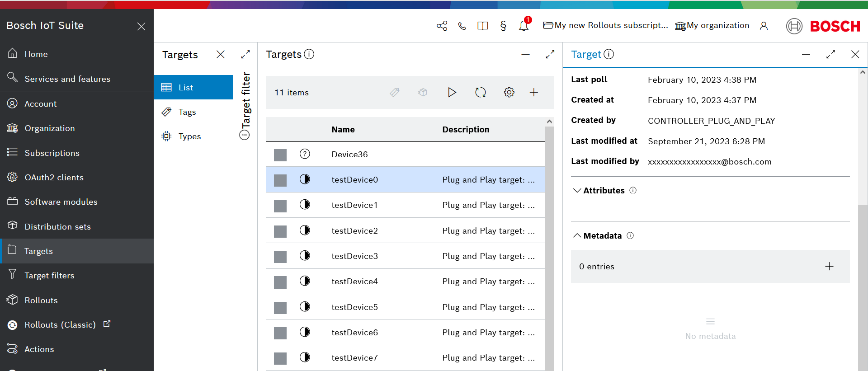
Task: Click the legal paragraph symbol icon
Action: click(x=503, y=26)
